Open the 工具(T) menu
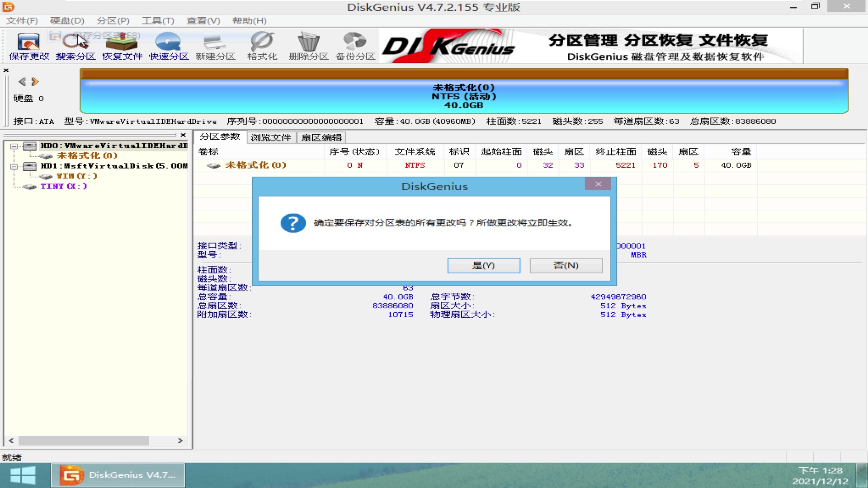This screenshot has height=488, width=868. [x=158, y=21]
